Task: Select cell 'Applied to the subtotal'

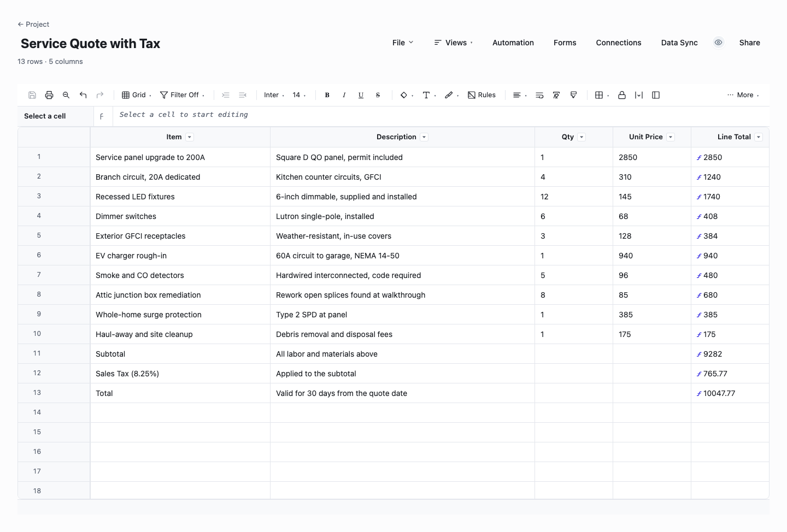Action: [402, 374]
